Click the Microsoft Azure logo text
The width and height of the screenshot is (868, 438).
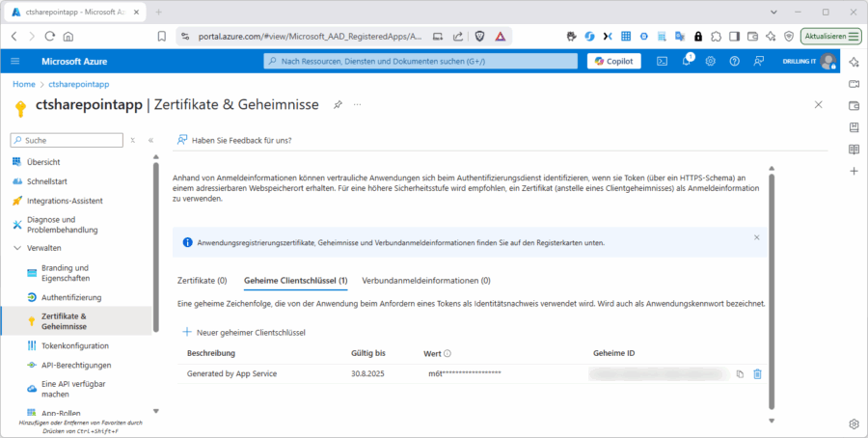[x=74, y=62]
